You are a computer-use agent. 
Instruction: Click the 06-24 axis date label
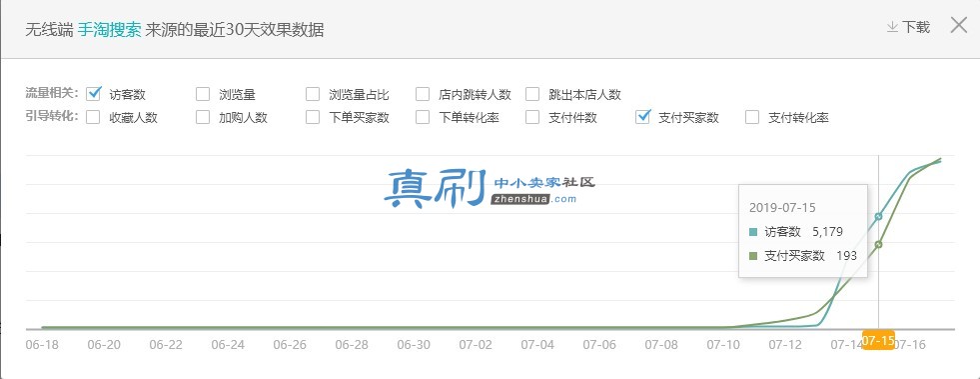coord(228,345)
